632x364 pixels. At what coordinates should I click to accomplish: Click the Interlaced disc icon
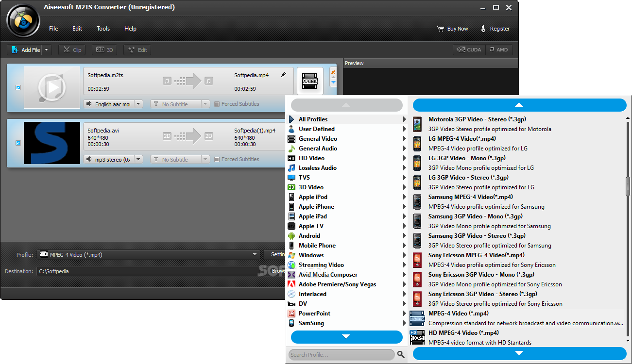pos(291,294)
